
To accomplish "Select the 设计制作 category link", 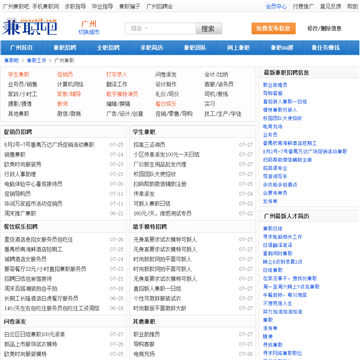I will pyautogui.click(x=166, y=84).
